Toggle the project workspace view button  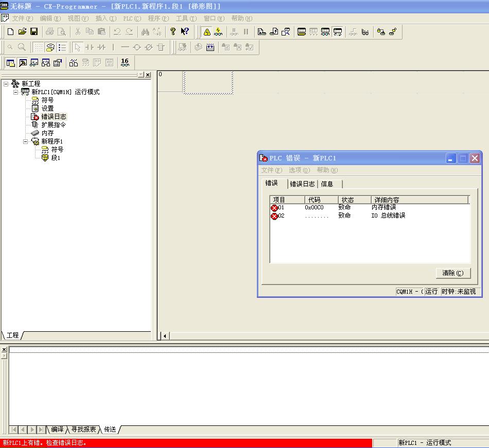[10, 63]
